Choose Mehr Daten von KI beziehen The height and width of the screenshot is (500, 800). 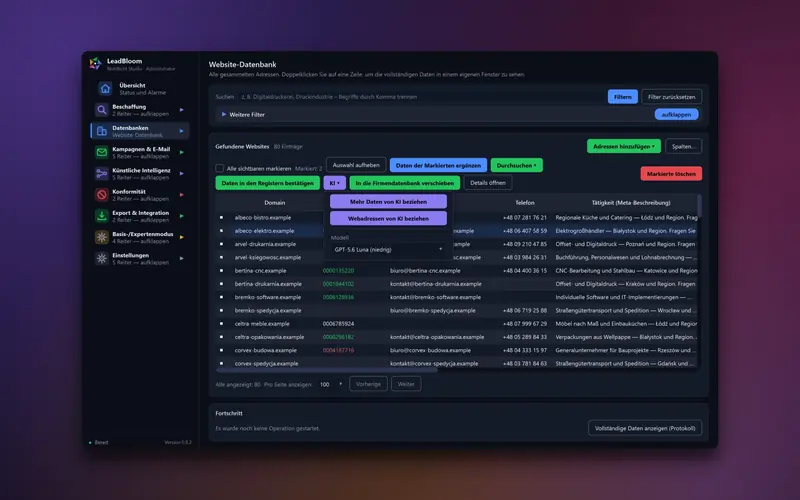pyautogui.click(x=388, y=202)
